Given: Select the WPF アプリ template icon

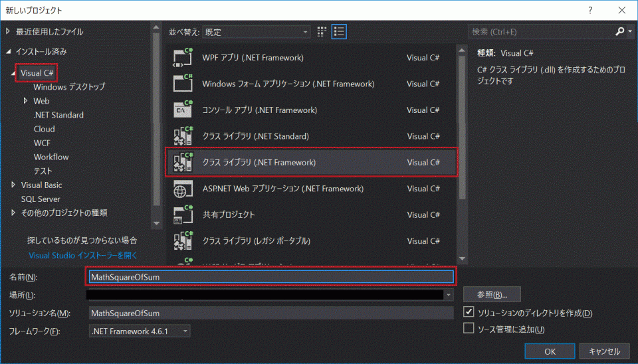Looking at the screenshot, I should coord(183,58).
